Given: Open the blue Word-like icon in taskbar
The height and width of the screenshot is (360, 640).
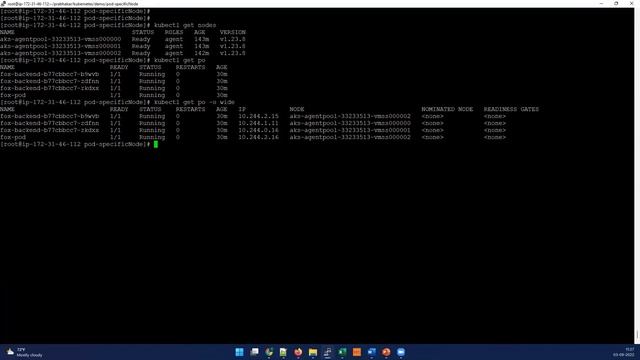Looking at the screenshot, I should coord(371,352).
